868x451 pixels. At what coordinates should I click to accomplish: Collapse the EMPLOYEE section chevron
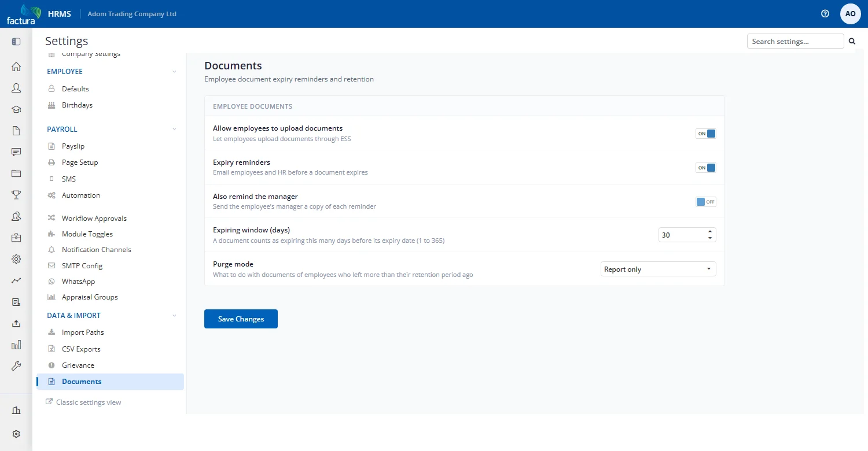tap(174, 72)
